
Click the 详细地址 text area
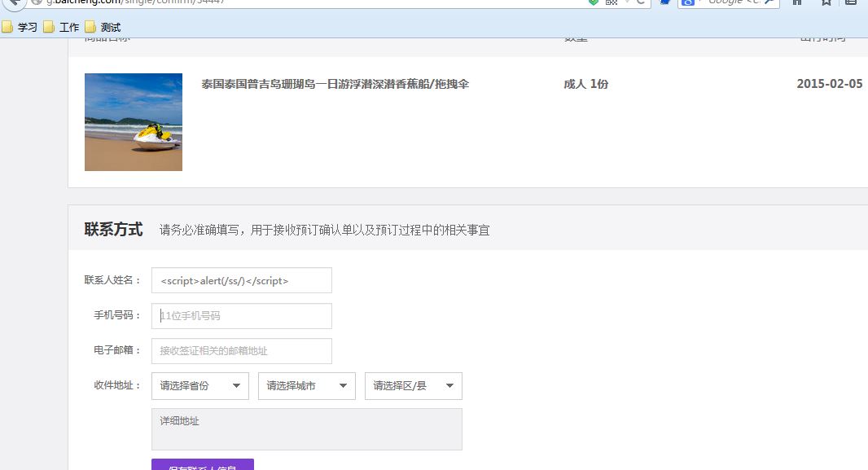point(307,429)
